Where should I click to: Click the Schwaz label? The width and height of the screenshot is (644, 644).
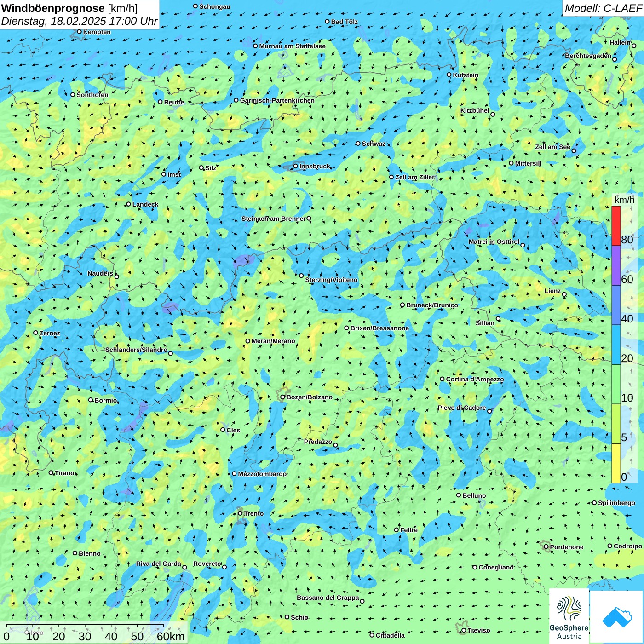(374, 144)
